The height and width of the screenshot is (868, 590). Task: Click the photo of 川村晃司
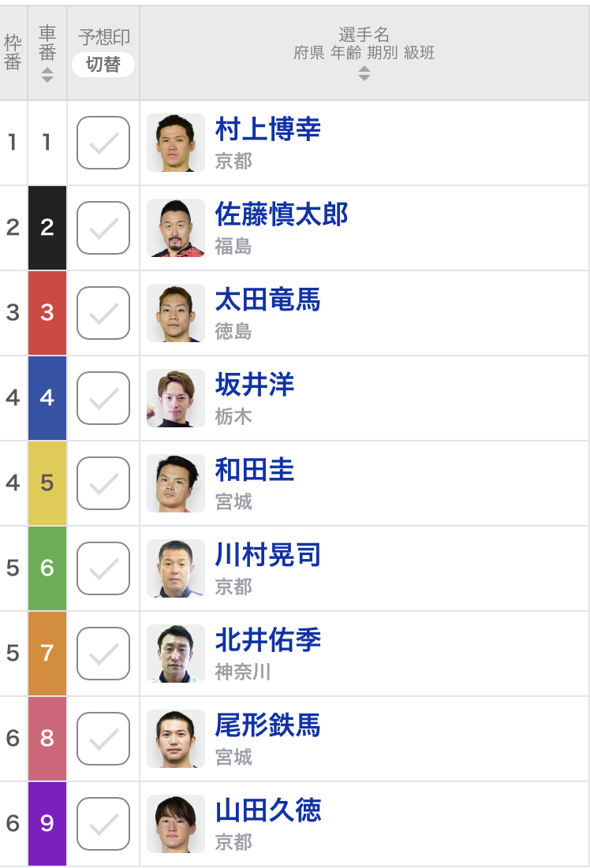176,568
